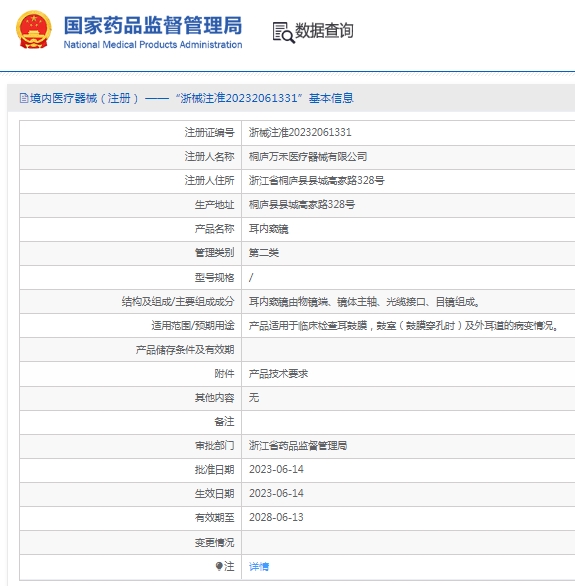This screenshot has height=586, width=575.
Task: Click National Medical Products Administration text
Action: [x=152, y=44]
